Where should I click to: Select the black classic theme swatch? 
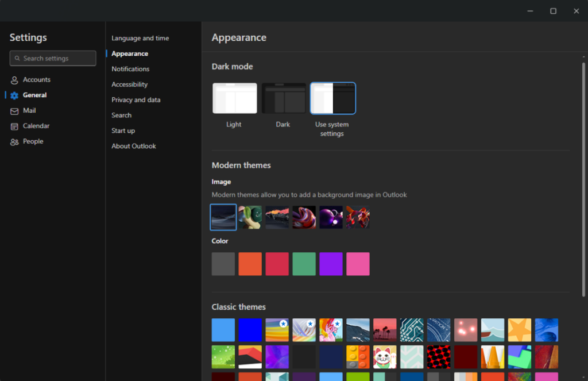(x=304, y=357)
